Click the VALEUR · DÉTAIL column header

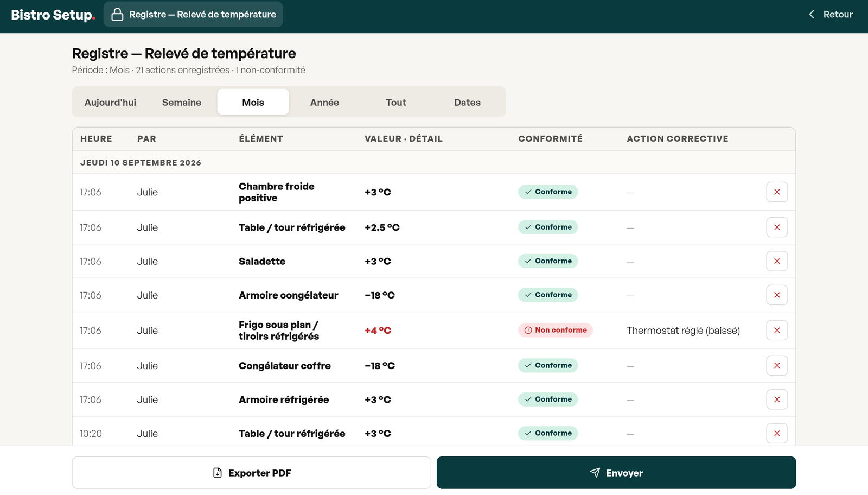tap(404, 139)
